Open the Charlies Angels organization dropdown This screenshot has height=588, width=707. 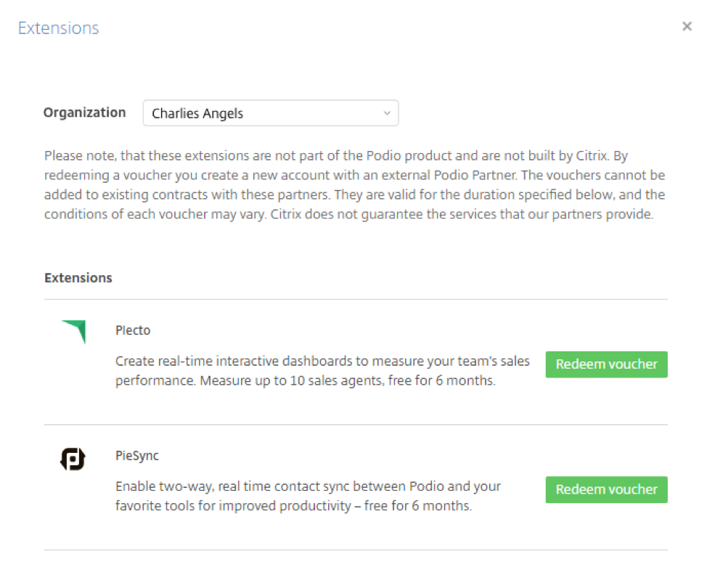click(x=271, y=113)
